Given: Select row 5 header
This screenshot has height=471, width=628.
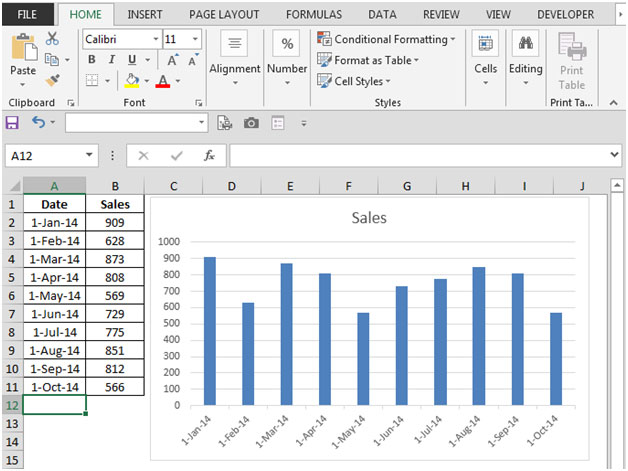Looking at the screenshot, I should tap(12, 277).
